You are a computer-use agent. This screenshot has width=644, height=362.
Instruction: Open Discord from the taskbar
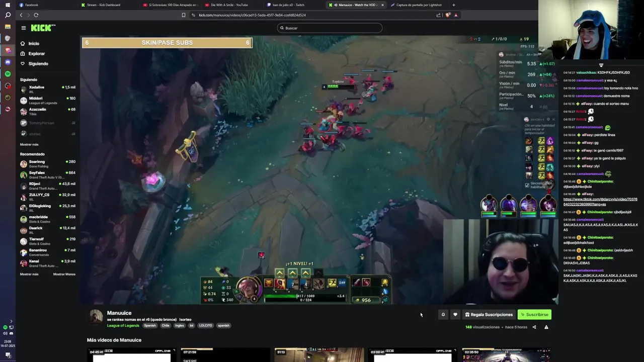pos(8,62)
